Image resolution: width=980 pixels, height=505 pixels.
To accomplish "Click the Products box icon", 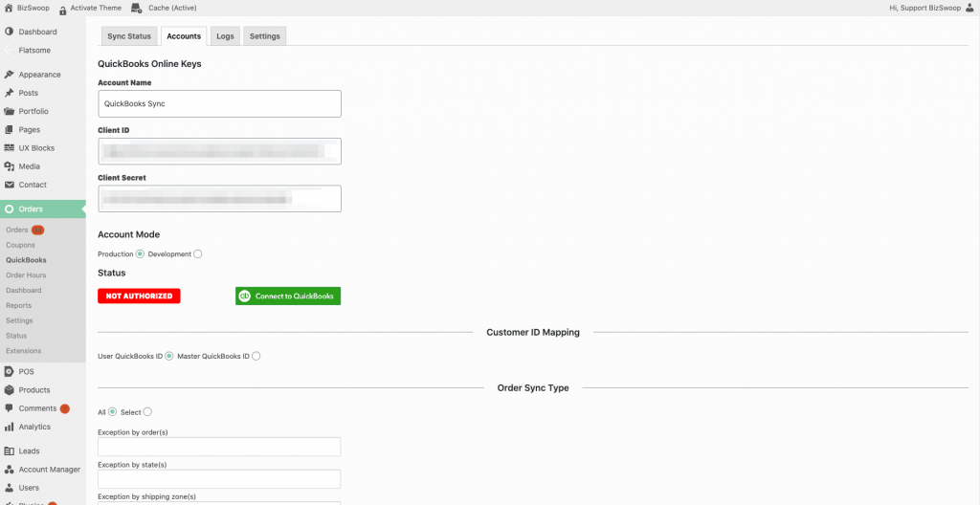I will point(9,390).
